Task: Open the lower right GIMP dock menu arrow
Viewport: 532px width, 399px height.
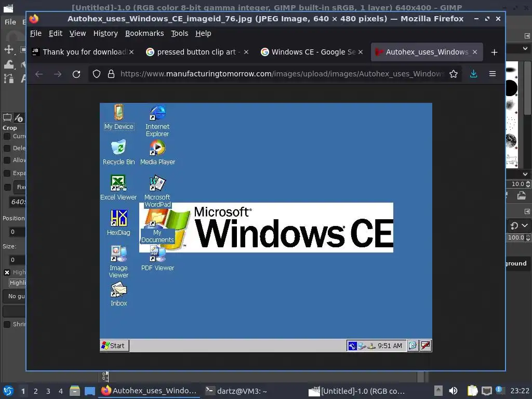Action: 527,211
